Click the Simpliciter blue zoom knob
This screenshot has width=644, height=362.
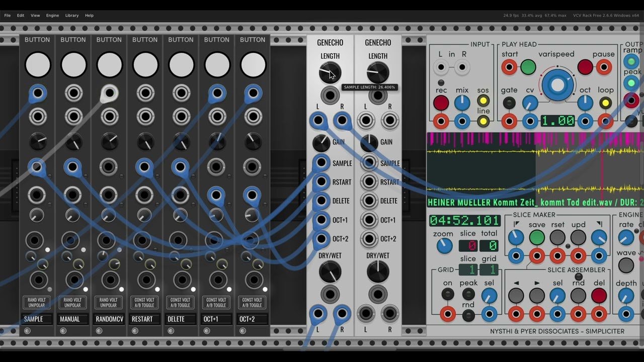(444, 246)
